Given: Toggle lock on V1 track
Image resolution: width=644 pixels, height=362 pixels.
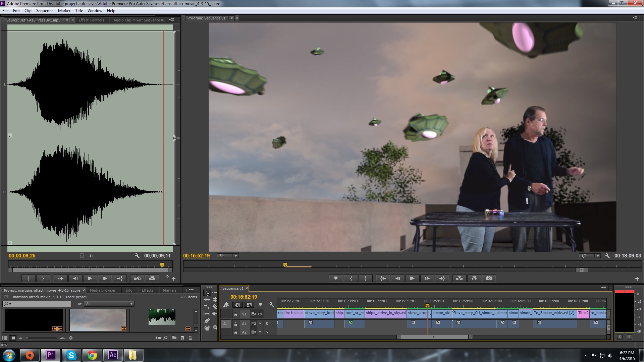Looking at the screenshot, I should 236,314.
